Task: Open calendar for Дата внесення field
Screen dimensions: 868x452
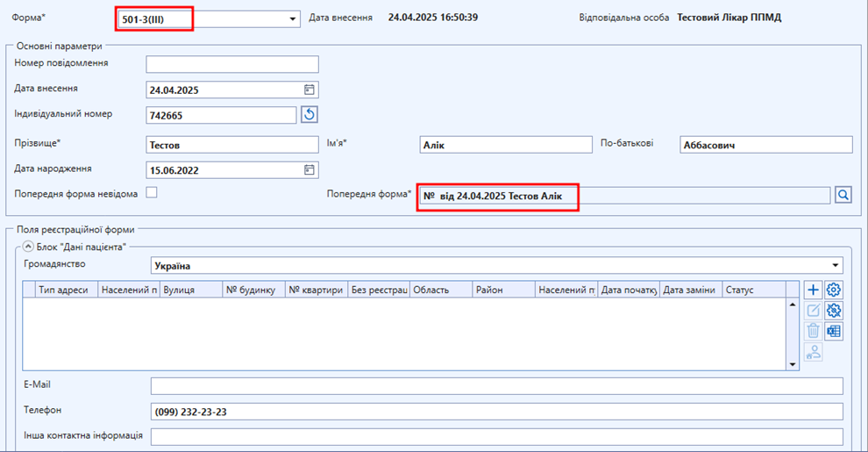Action: click(309, 90)
